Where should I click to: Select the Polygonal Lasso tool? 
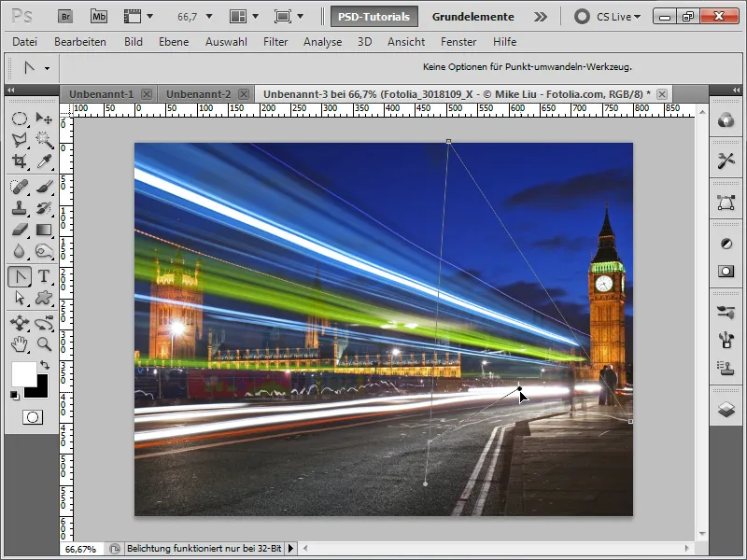(19, 139)
